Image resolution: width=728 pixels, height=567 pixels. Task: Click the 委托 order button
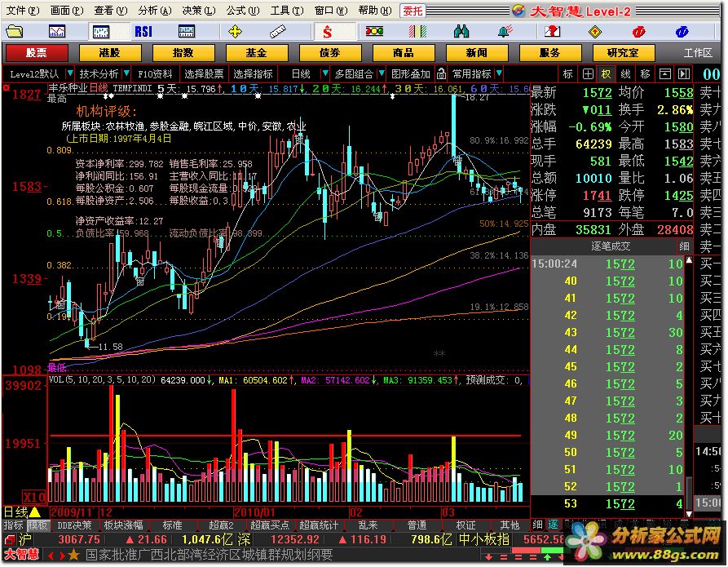tap(413, 11)
